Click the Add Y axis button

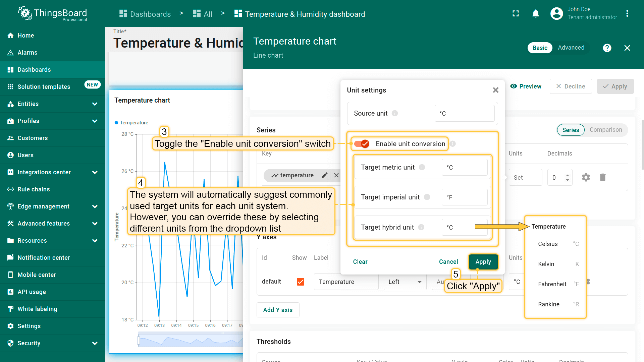coord(278,310)
